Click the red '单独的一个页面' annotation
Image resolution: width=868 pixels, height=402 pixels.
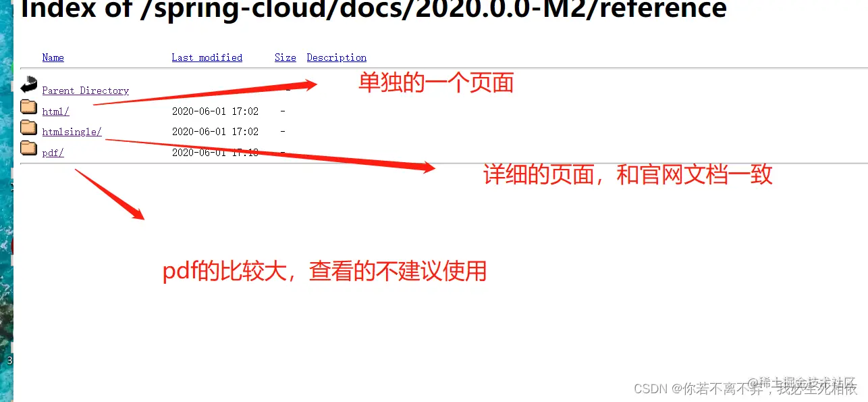click(x=436, y=82)
